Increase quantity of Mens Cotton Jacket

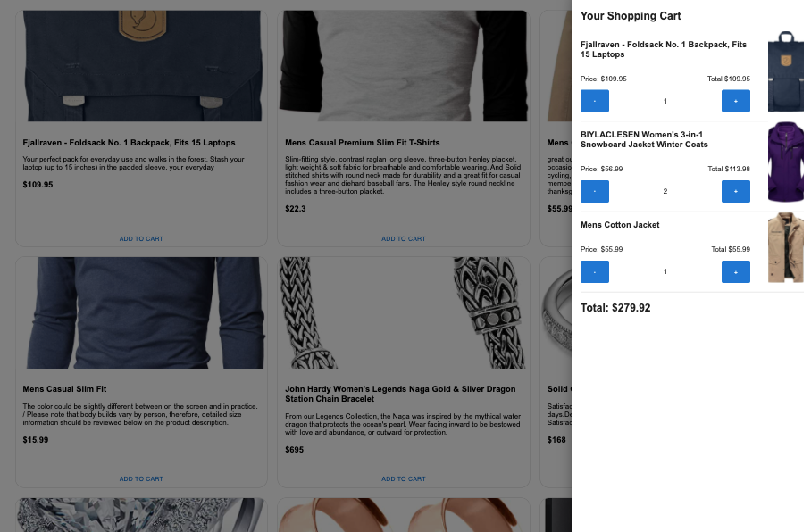735,271
